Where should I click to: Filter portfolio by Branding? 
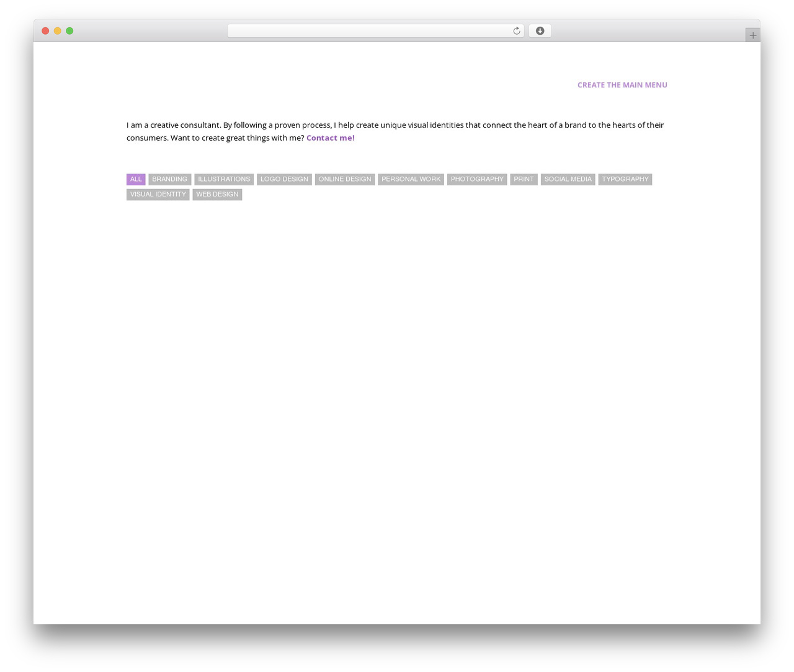(169, 179)
